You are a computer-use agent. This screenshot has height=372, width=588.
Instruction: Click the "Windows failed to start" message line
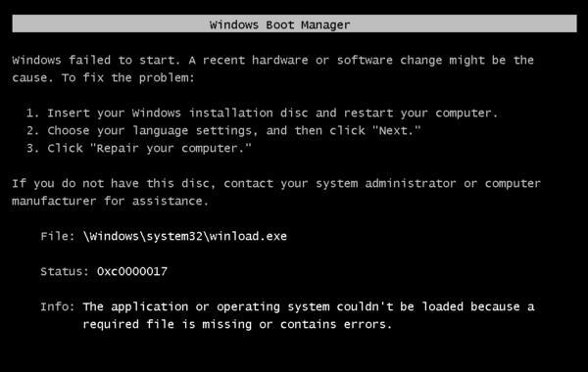pos(272,60)
